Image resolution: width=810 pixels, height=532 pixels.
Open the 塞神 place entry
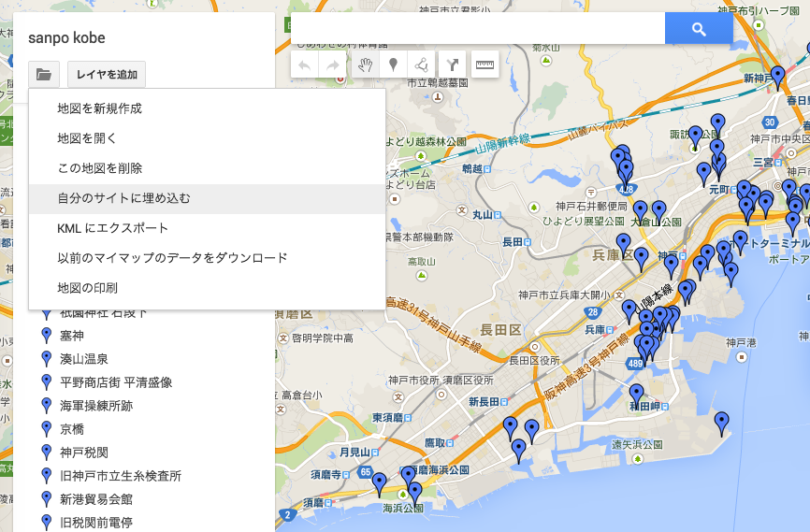pyautogui.click(x=72, y=336)
